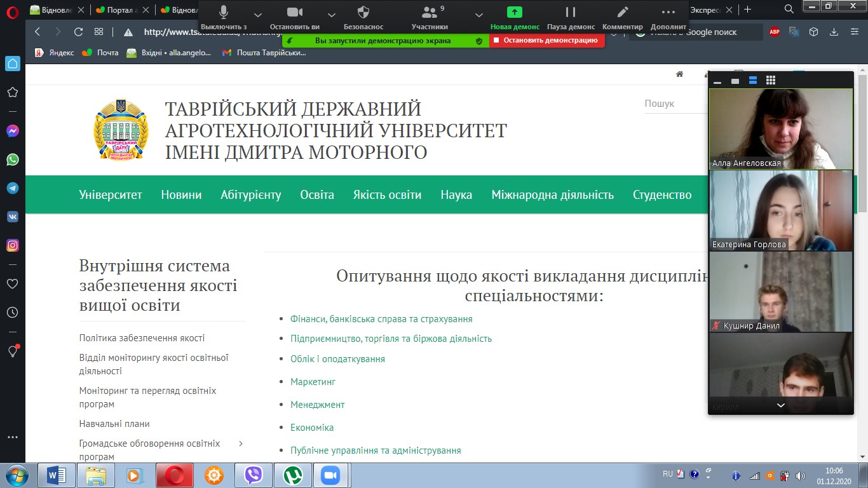The image size is (868, 488).
Task: Expand 'Громадське обговорення освітніх програм' chevron
Action: pos(241,444)
